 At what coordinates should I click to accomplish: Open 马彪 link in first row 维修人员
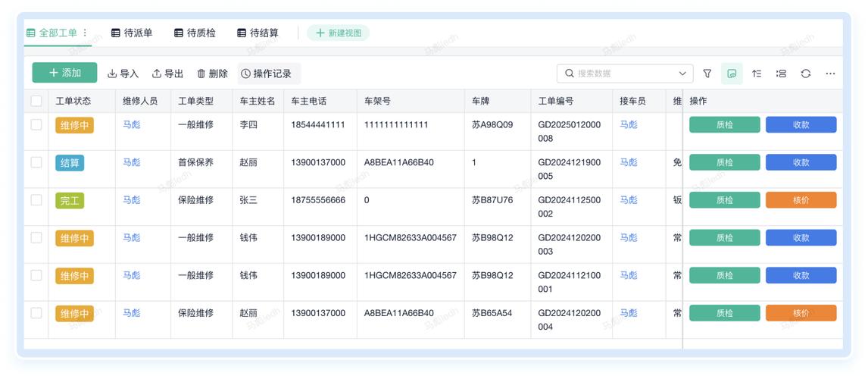coord(132,124)
